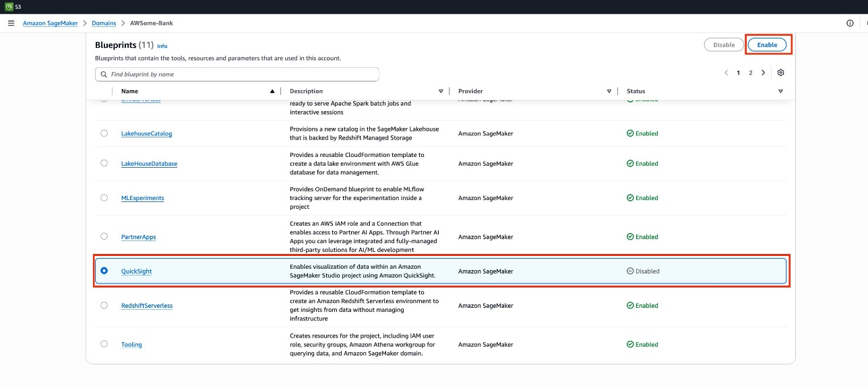Click the Provider column header
868x388 pixels.
(470, 91)
